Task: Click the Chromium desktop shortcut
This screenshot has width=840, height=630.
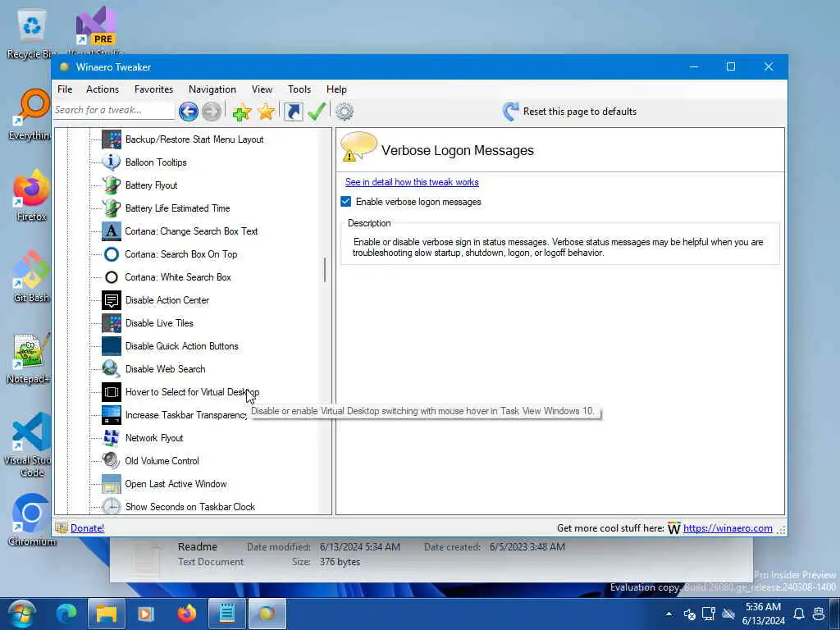Action: (x=31, y=520)
